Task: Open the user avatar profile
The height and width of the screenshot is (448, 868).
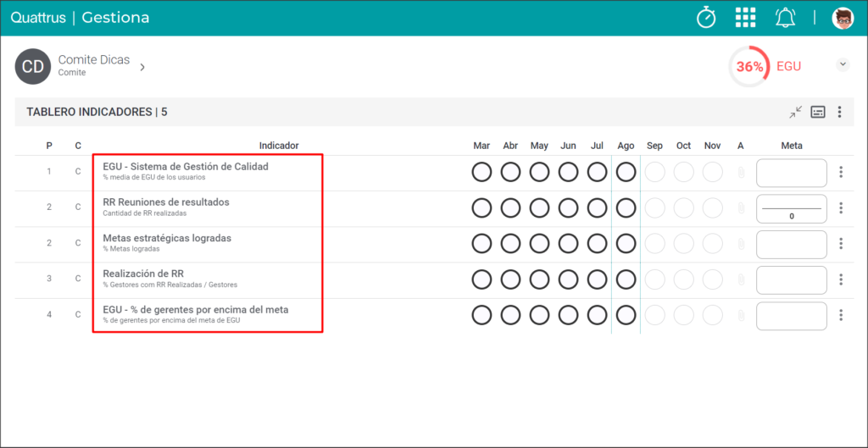Action: (x=843, y=18)
